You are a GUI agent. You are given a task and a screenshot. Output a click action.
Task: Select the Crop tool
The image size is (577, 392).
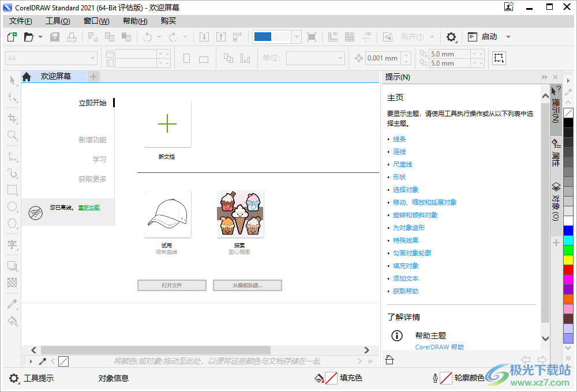click(13, 118)
